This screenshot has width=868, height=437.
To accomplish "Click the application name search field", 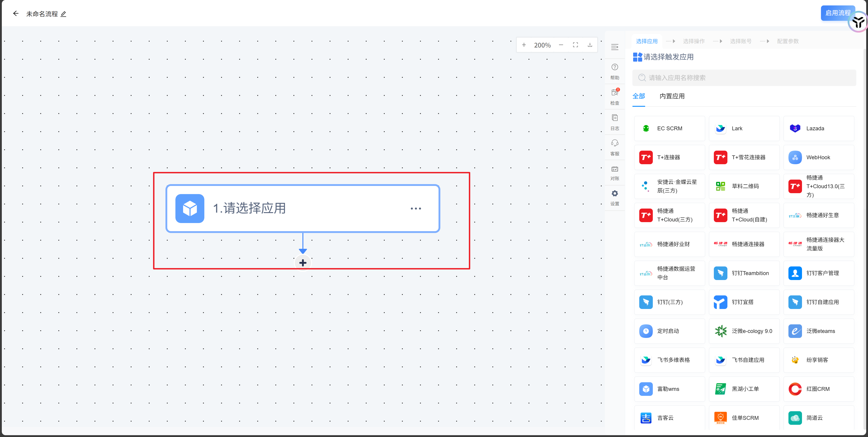I will [x=744, y=78].
